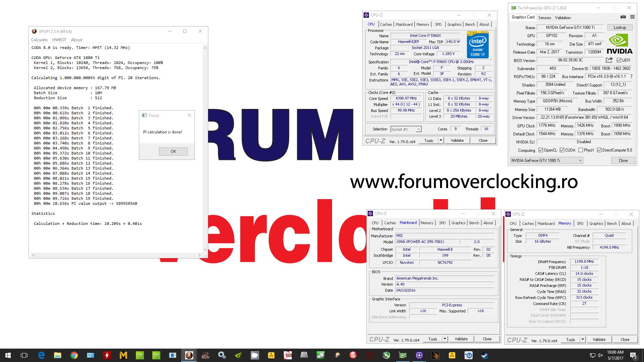Click the GPU Name field in GPU-Z
This screenshot has height=362, width=644.
click(x=570, y=27)
